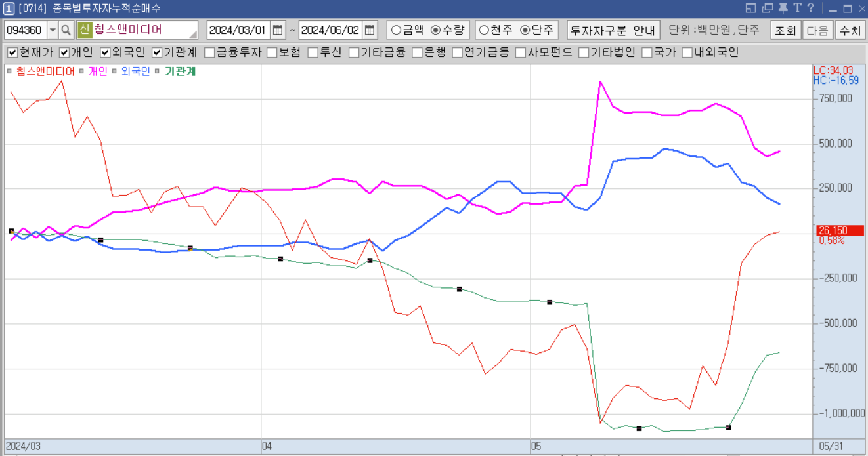Enable the 투신 checkbox

tap(313, 52)
